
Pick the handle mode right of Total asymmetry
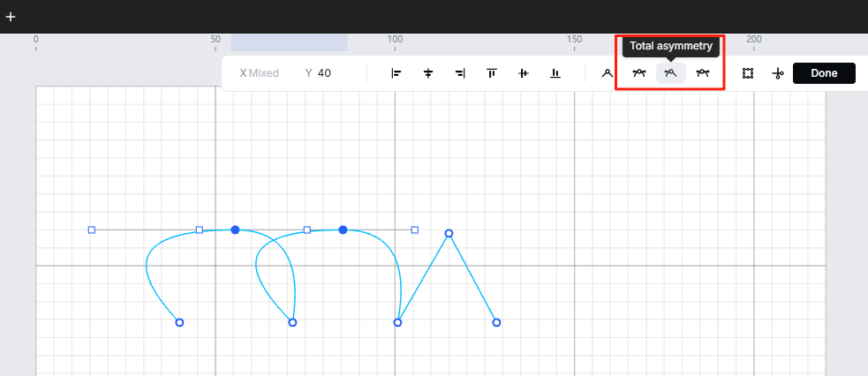703,73
